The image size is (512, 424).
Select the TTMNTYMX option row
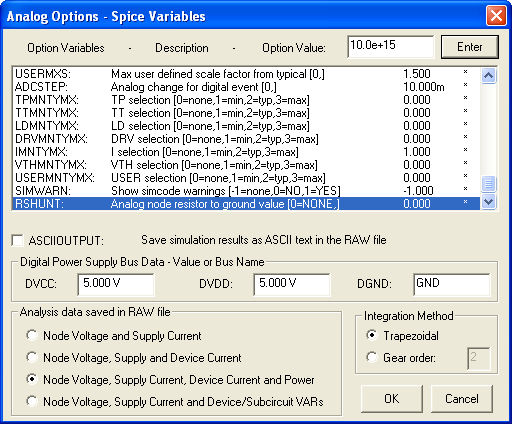pos(246,113)
